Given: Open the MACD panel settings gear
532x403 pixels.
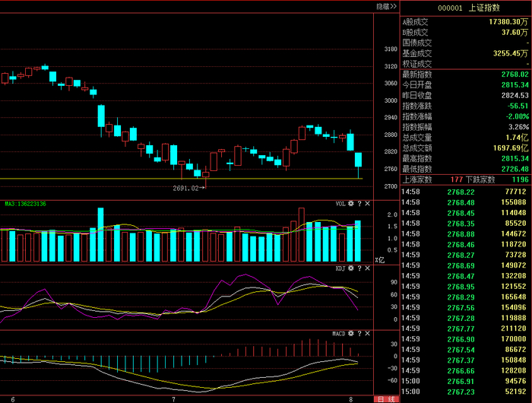Looking at the screenshot, I should click(x=351, y=333).
